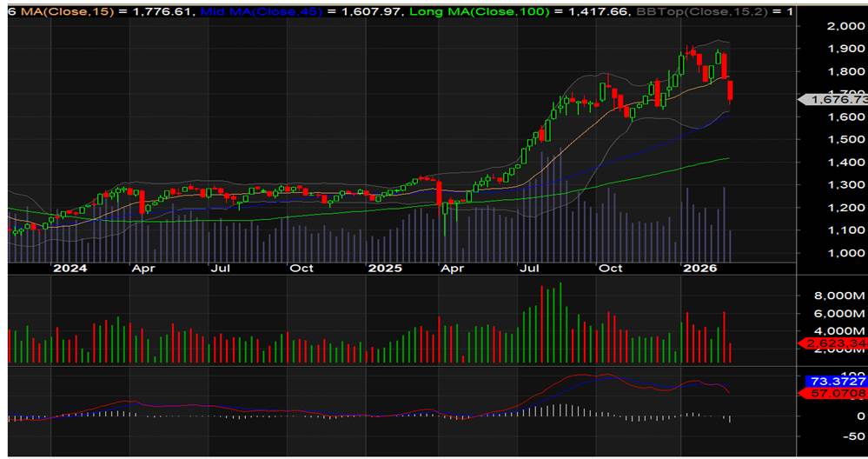
Task: Click the Jul label after 2024
Action: [221, 269]
